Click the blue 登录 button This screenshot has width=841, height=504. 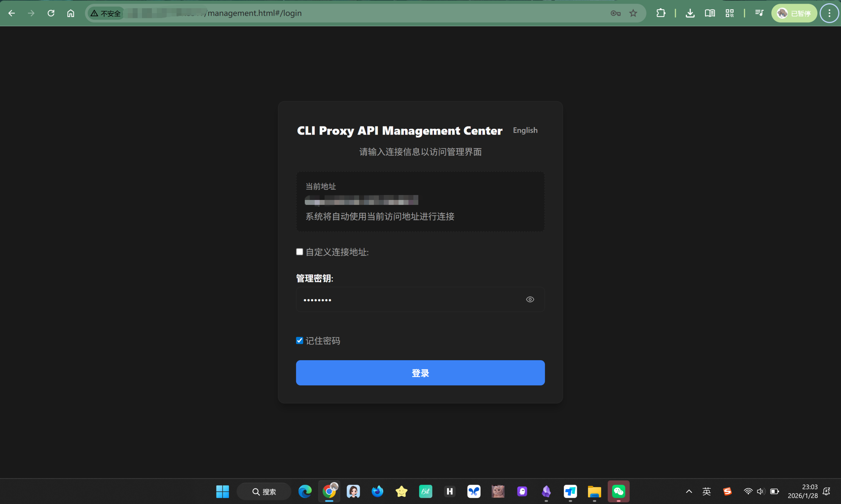(420, 373)
